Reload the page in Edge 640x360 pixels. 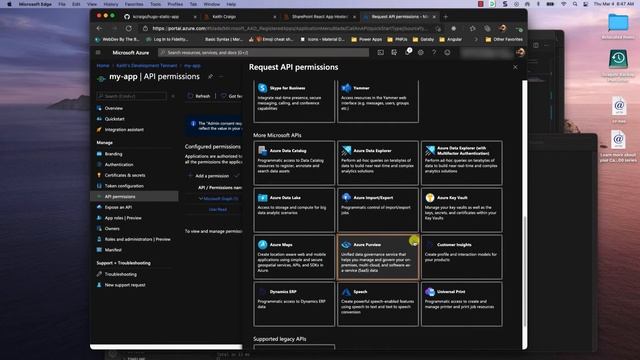(129, 28)
